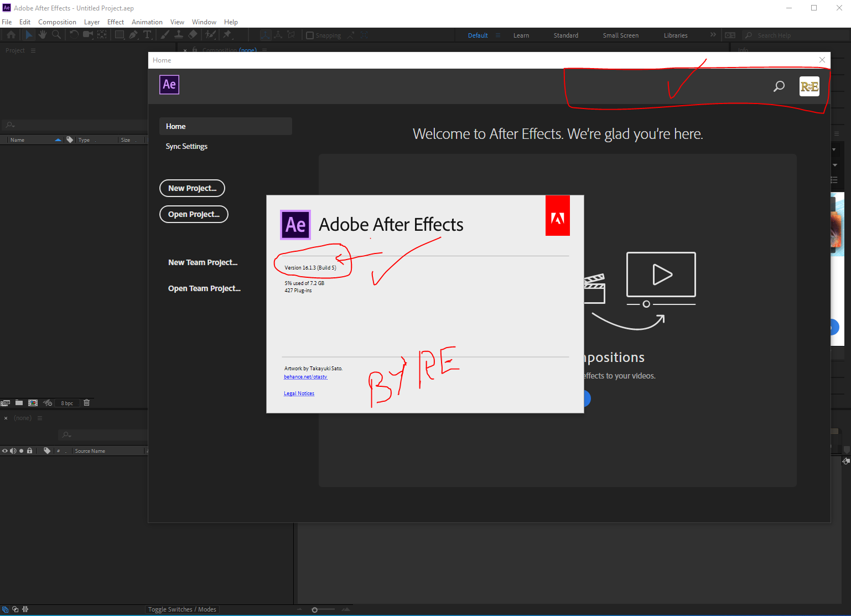Select Sync Settings in Home sidebar
Viewport: 851px width, 616px height.
[186, 146]
